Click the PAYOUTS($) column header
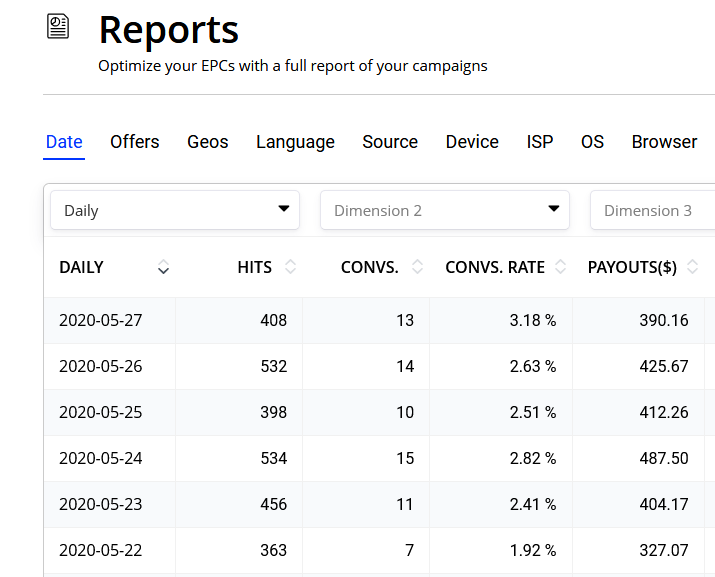715x577 pixels. (632, 267)
